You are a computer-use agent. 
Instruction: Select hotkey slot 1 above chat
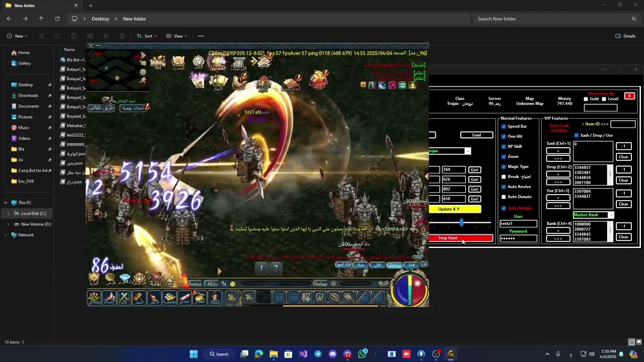(x=261, y=268)
